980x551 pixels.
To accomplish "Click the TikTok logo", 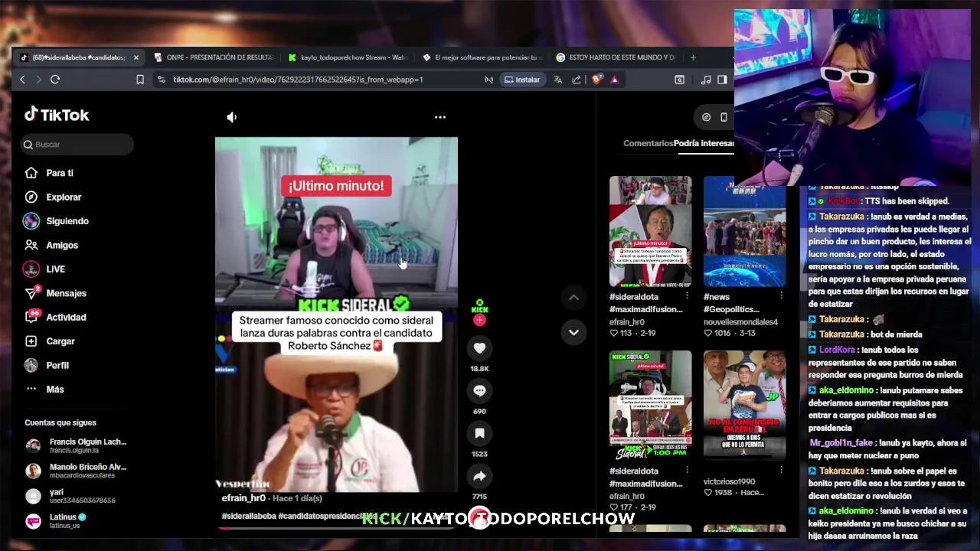I will tap(57, 115).
